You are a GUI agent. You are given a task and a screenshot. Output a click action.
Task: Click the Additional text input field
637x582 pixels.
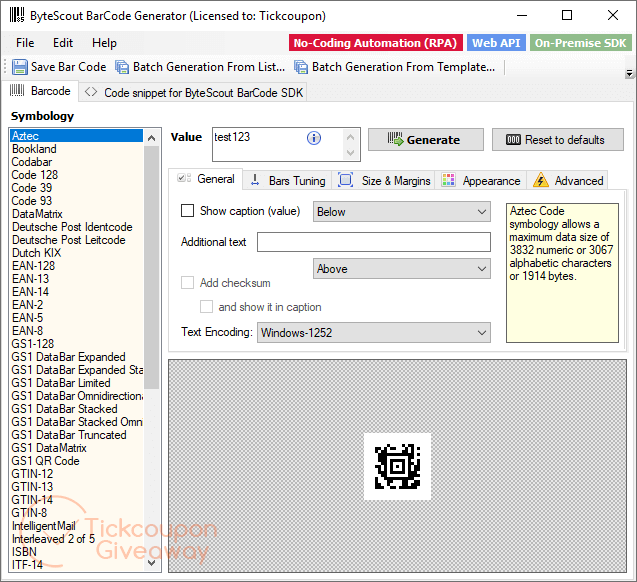tap(373, 242)
